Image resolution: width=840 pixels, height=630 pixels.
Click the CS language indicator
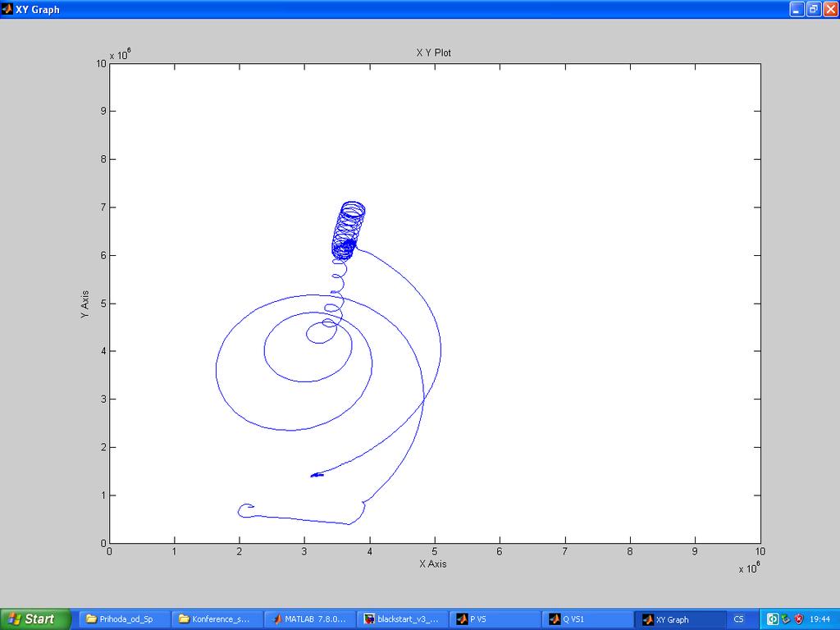pos(739,619)
